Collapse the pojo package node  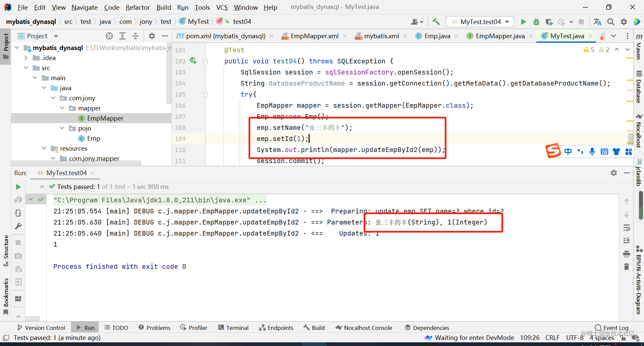pyautogui.click(x=62, y=128)
